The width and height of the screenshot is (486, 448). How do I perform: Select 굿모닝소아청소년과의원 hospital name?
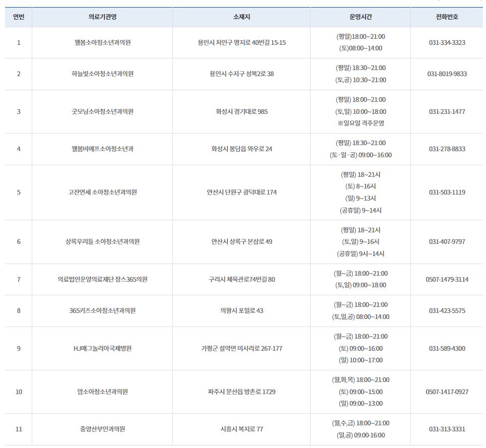pos(102,111)
